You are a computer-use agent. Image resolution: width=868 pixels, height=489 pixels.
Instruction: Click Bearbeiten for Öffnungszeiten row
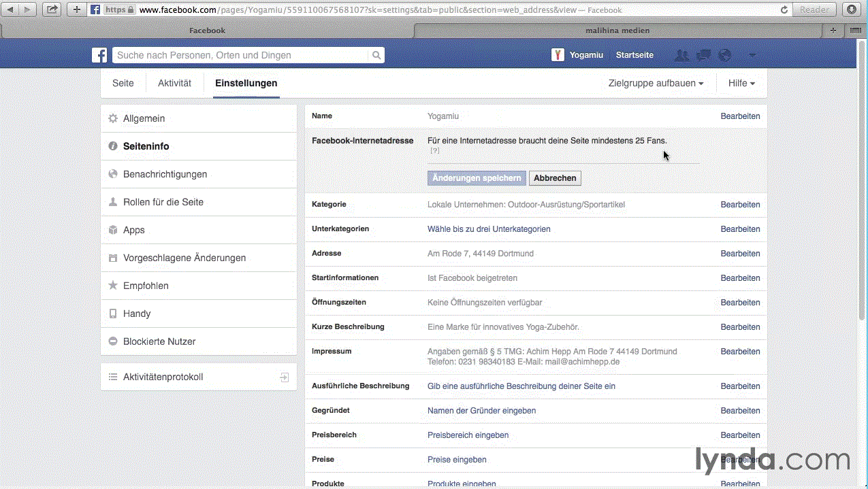tap(740, 303)
